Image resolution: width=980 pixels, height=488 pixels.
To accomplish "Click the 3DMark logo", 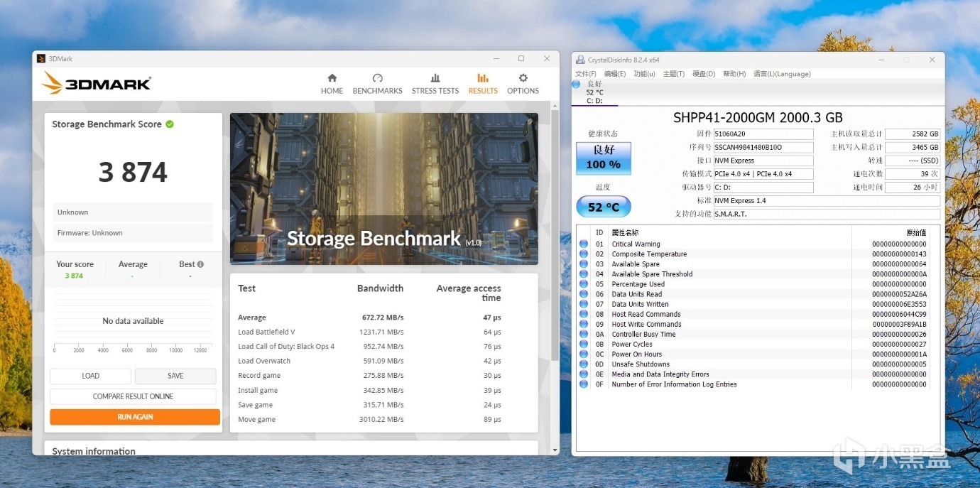I will 96,83.
